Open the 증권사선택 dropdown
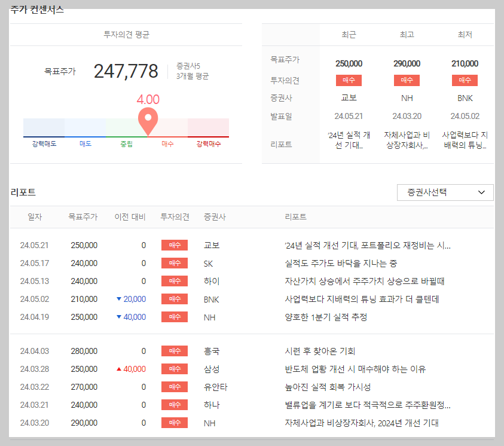Viewport: 504px width, 446px height. pos(445,193)
